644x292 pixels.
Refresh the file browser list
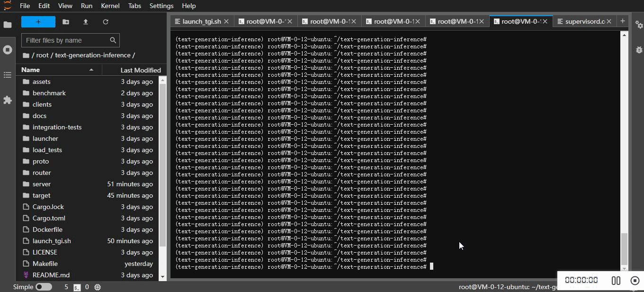pos(106,22)
